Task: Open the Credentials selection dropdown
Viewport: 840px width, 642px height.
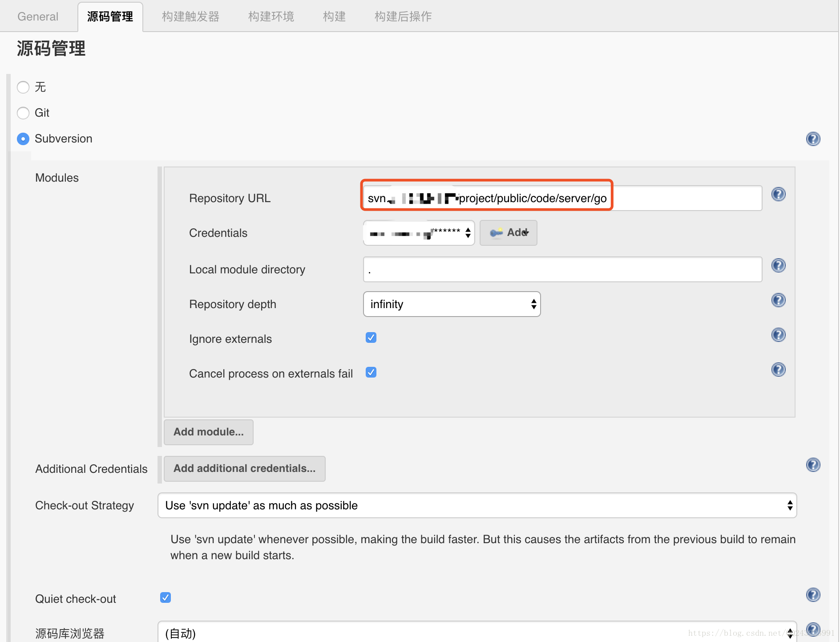Action: click(419, 233)
